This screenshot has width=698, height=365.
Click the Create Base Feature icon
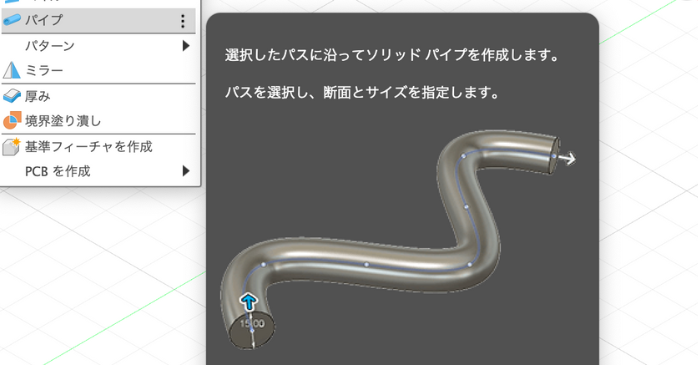coord(12,146)
